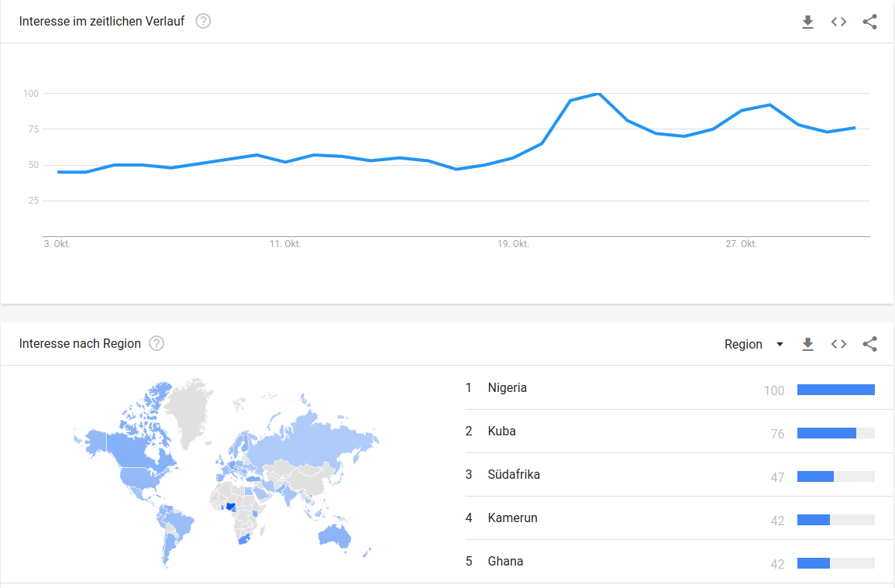This screenshot has width=895, height=588.
Task: Click Nigeria's blue interest bar
Action: (835, 390)
